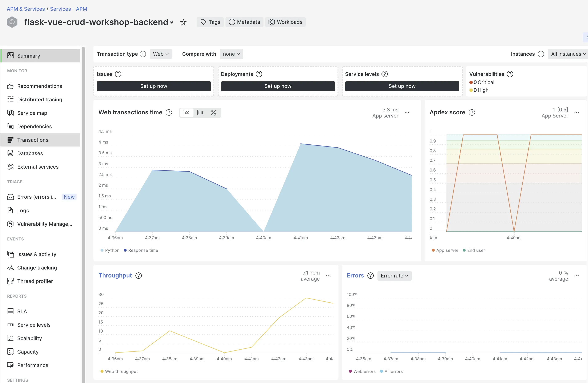
Task: Toggle App server series in Apdex legend
Action: click(445, 250)
